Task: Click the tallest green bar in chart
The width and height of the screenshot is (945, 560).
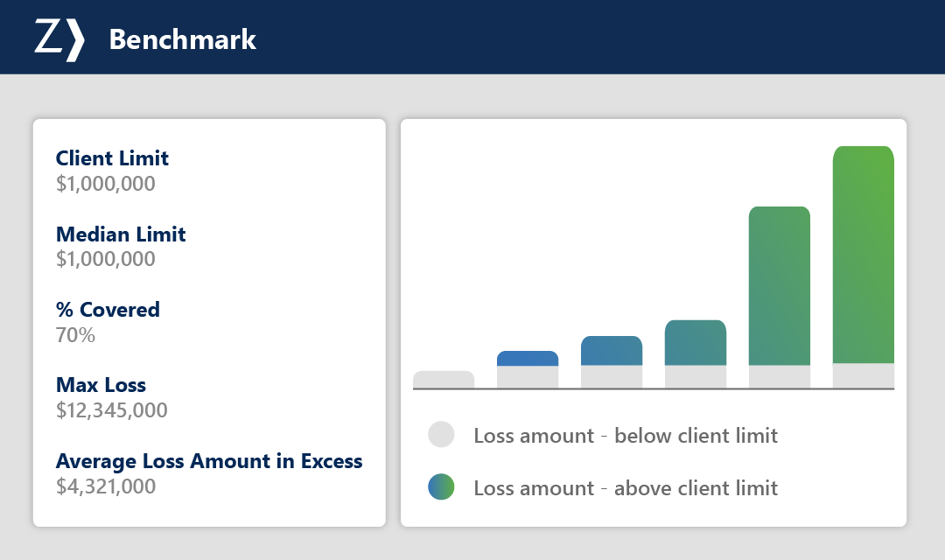Action: click(x=863, y=254)
